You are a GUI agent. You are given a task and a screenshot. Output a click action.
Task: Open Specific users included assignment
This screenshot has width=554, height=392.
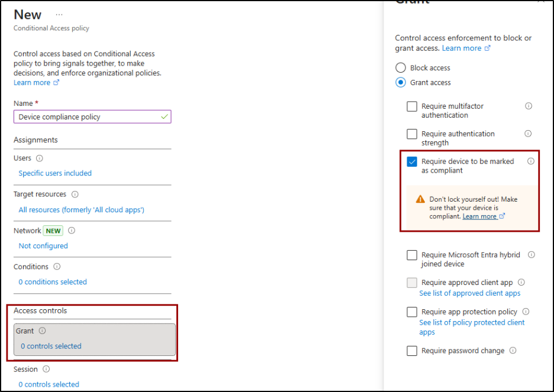pyautogui.click(x=55, y=173)
